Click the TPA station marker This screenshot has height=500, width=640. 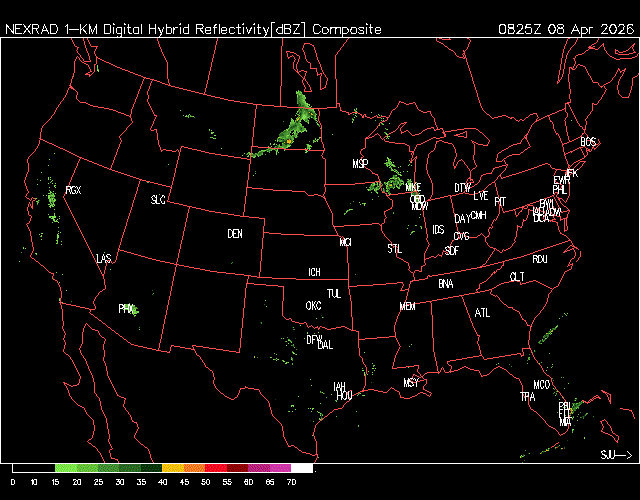[x=527, y=397]
